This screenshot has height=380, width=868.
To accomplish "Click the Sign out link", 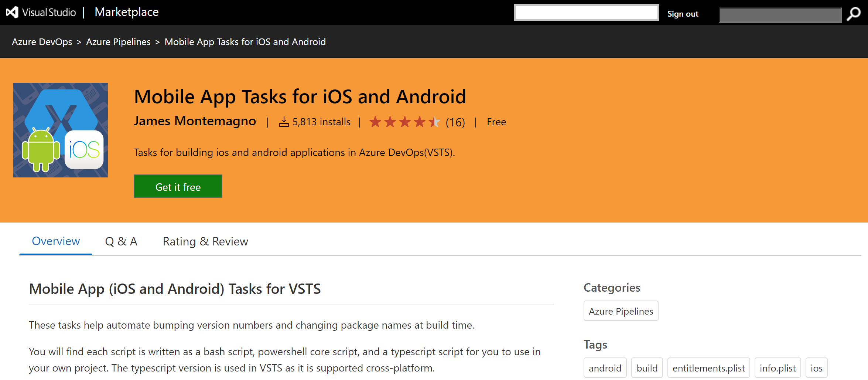I will pyautogui.click(x=683, y=14).
